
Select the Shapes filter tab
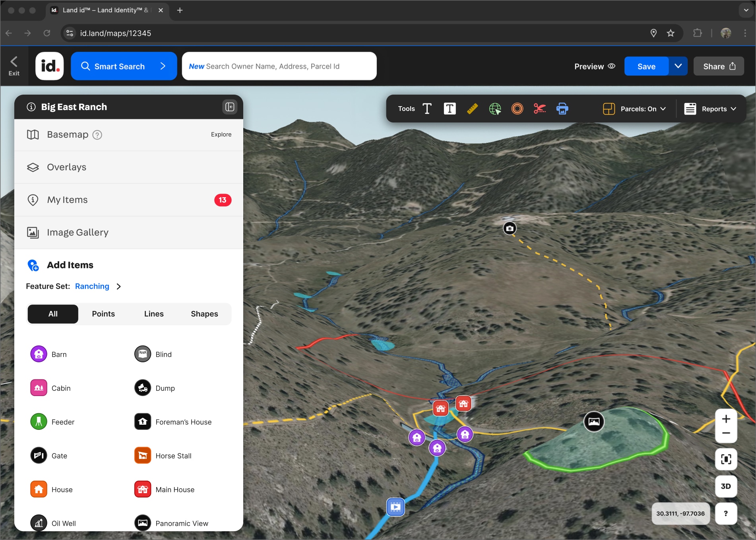pos(204,314)
